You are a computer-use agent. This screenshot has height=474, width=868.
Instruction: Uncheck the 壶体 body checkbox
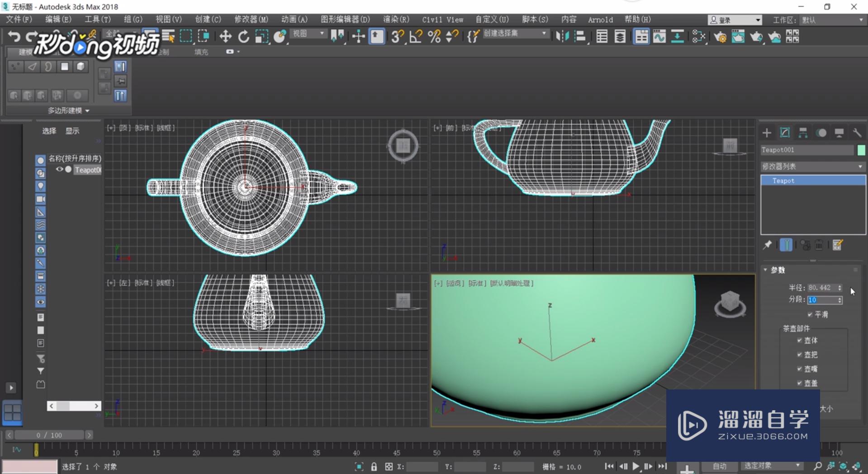799,340
